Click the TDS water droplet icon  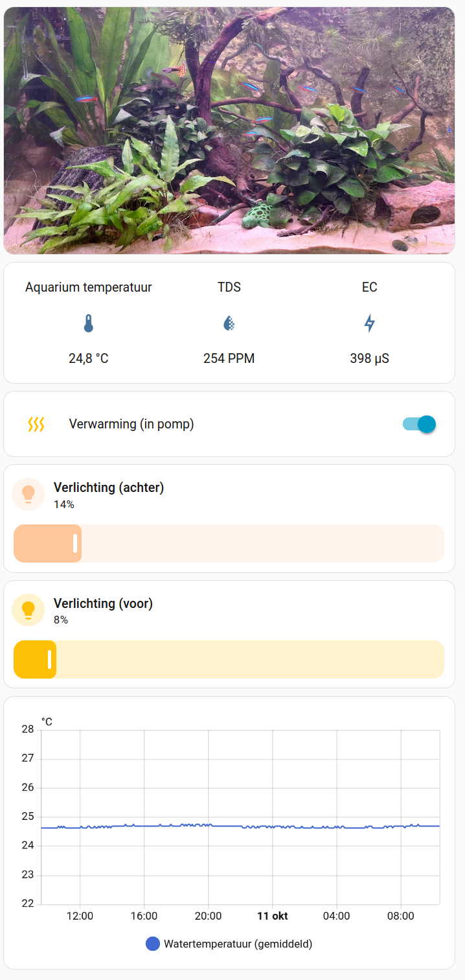click(x=229, y=323)
